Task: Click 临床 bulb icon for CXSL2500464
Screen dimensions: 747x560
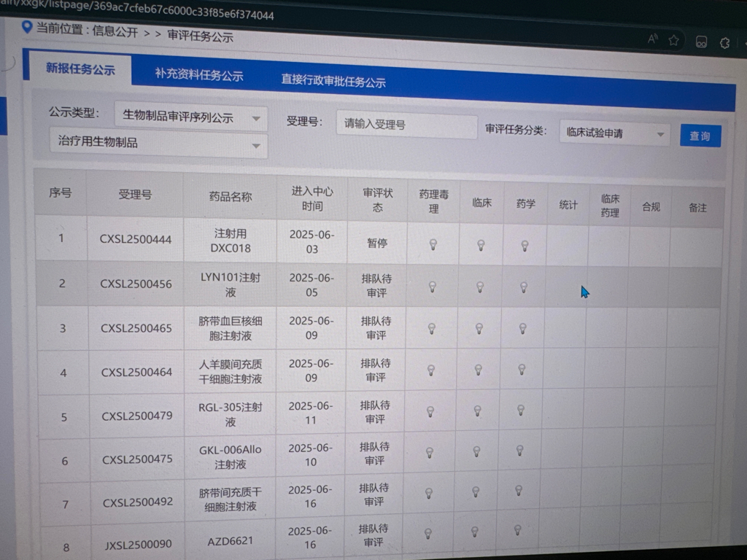Action: (479, 370)
